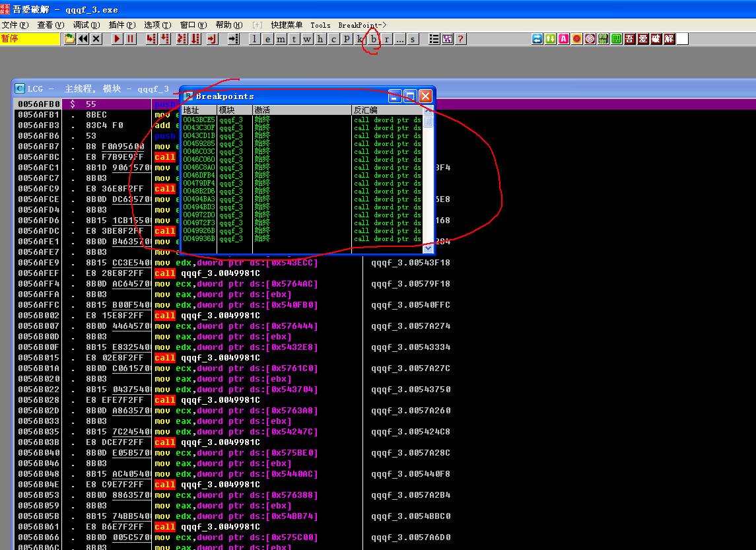Select breakpoint row 00459285
Screen dimensions: 756x550
pos(302,144)
